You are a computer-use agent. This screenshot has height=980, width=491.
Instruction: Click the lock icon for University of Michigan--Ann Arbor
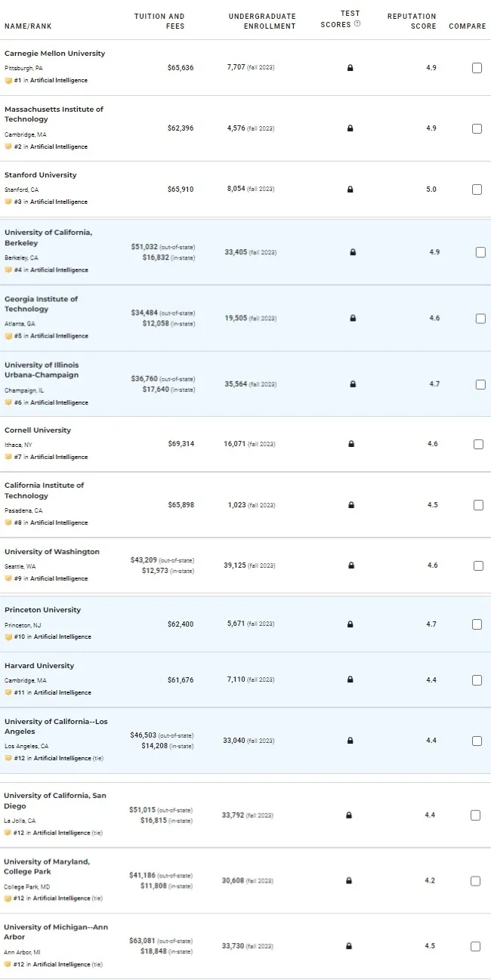348,946
